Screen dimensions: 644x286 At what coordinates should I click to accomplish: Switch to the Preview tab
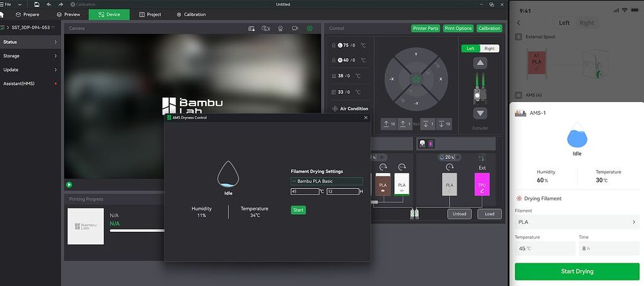click(x=69, y=14)
